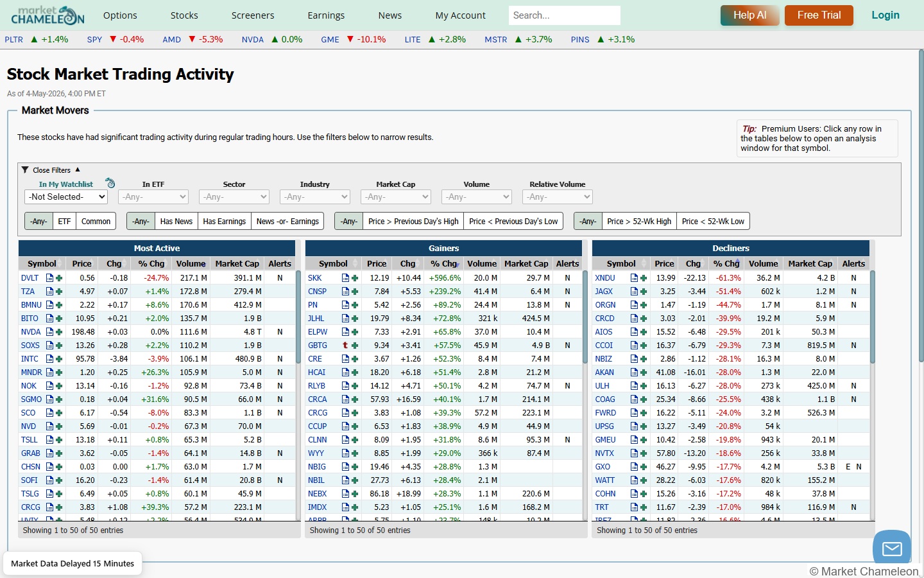Open the My Account menu
924x578 pixels.
(x=460, y=15)
